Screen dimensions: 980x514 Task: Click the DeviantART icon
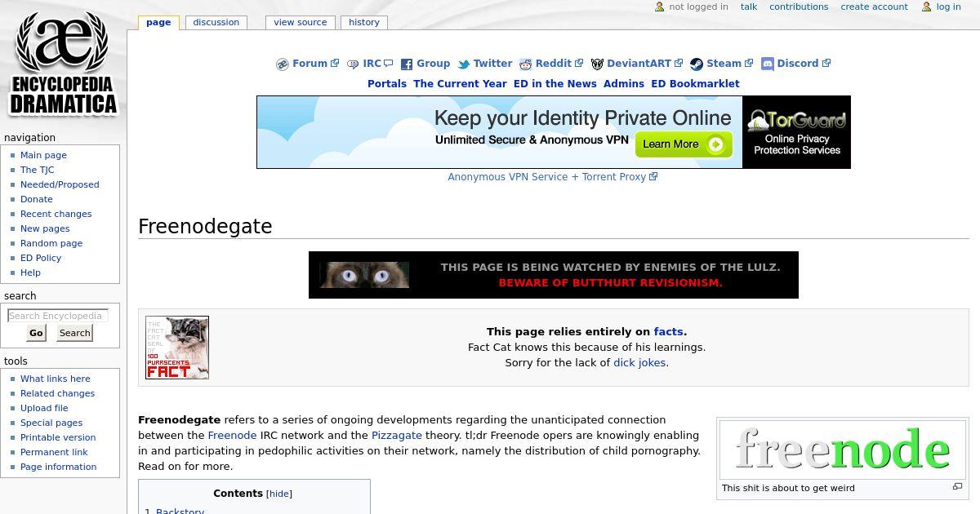[x=597, y=64]
